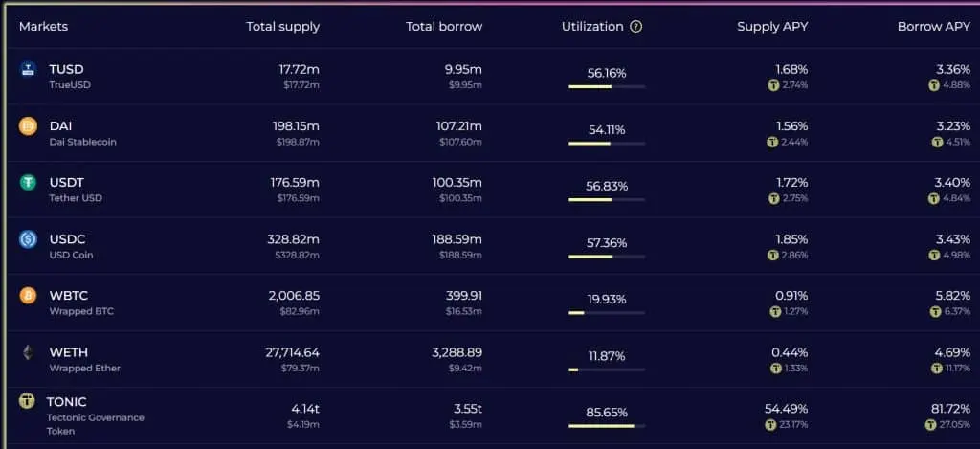Click TONIC reward icon beside 2.44% supply

click(x=772, y=142)
